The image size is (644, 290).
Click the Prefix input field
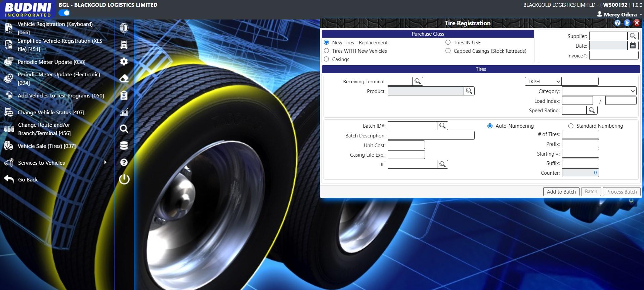coord(581,144)
